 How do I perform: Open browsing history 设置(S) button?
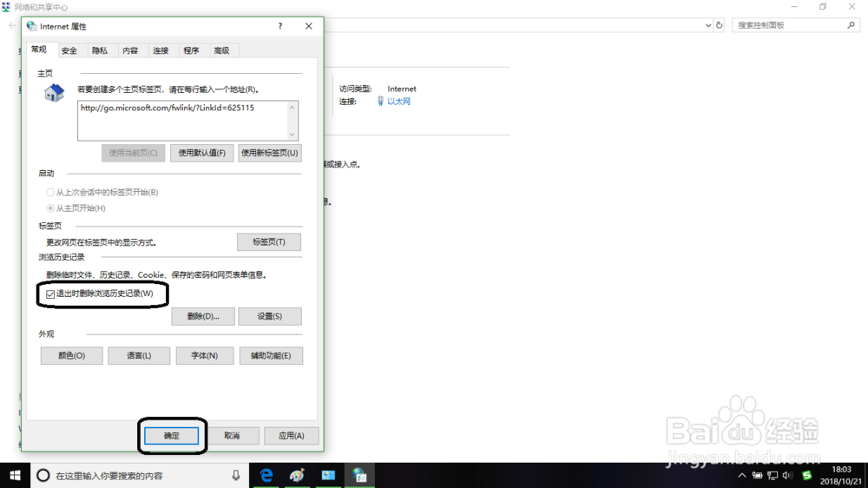(270, 316)
